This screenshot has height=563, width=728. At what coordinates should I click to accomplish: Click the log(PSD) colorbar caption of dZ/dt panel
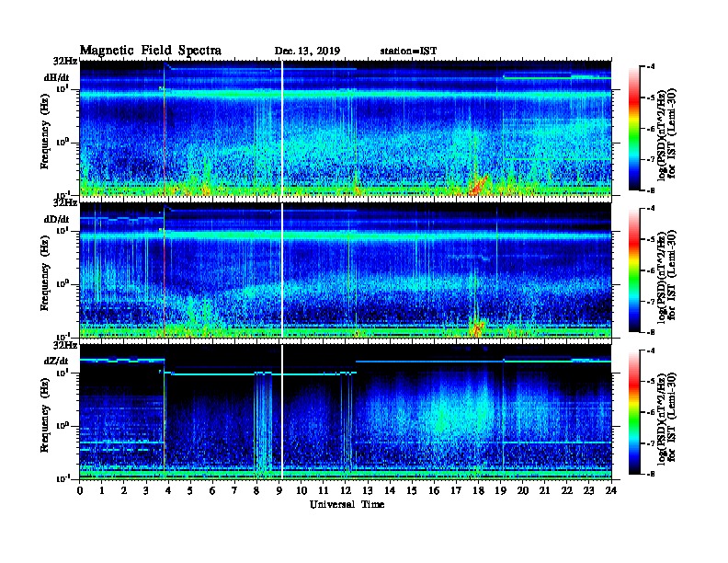coord(666,418)
